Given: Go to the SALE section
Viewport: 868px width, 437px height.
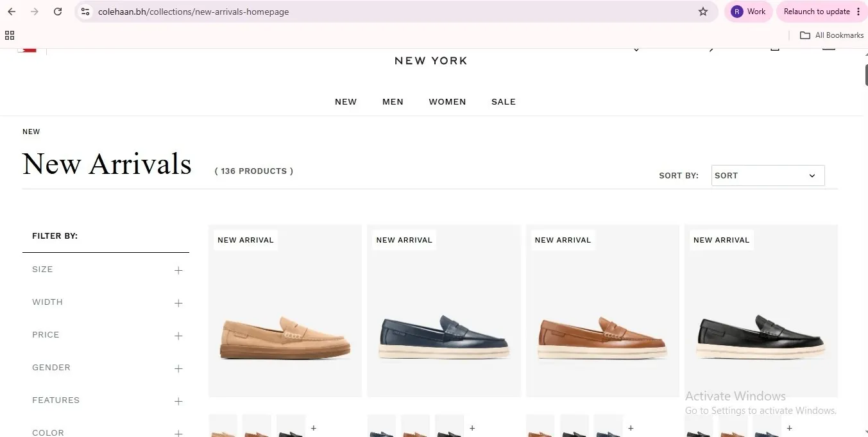Looking at the screenshot, I should coord(504,101).
